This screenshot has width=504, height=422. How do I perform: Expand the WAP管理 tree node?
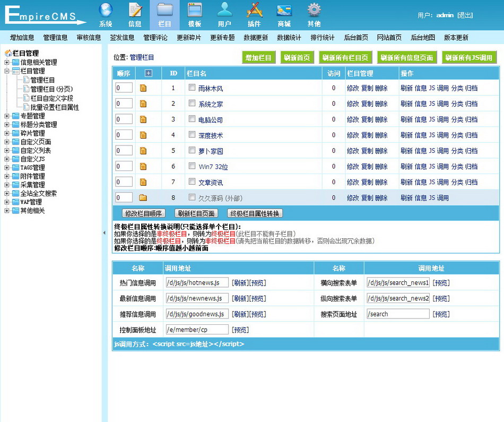7,202
